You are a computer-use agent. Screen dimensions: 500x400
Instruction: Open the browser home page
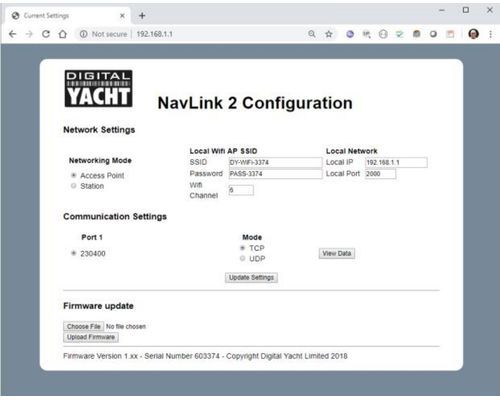pyautogui.click(x=63, y=34)
